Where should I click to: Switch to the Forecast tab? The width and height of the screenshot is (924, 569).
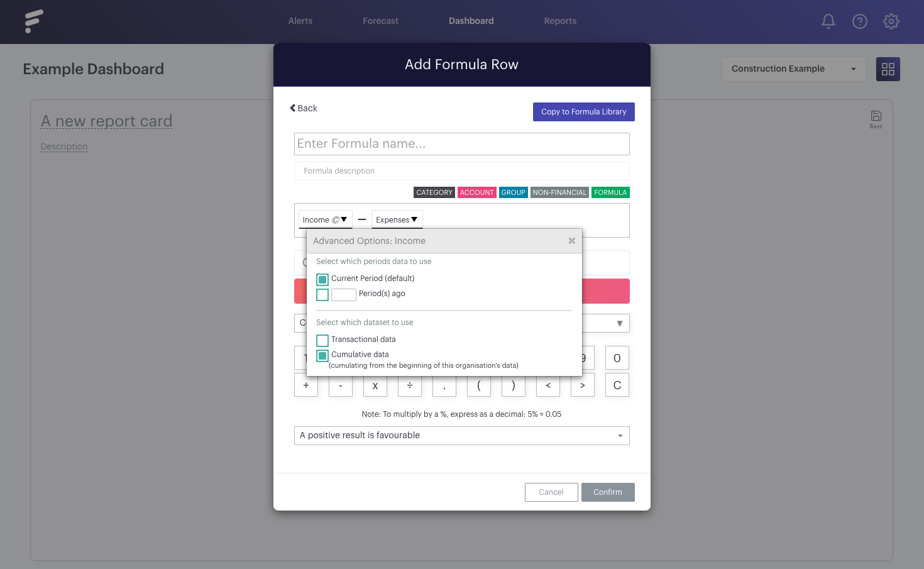pos(380,21)
